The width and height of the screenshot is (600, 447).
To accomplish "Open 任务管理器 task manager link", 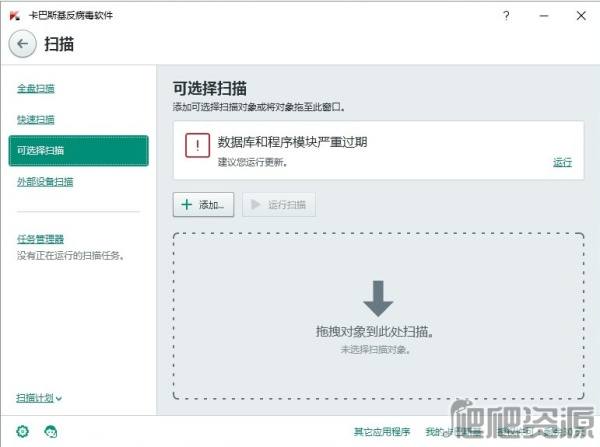I will [40, 239].
